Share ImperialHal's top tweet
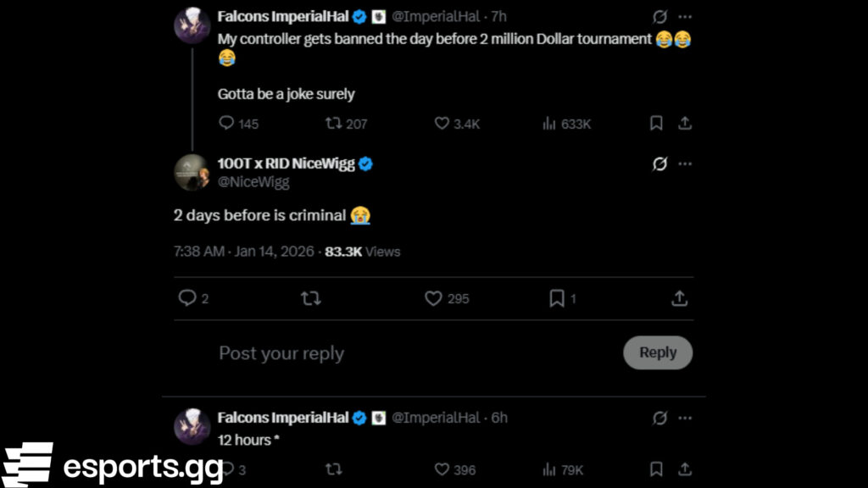 (685, 124)
